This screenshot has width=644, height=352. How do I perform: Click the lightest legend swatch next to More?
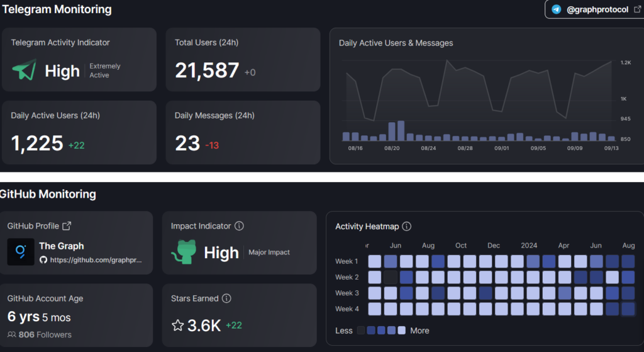coord(402,330)
